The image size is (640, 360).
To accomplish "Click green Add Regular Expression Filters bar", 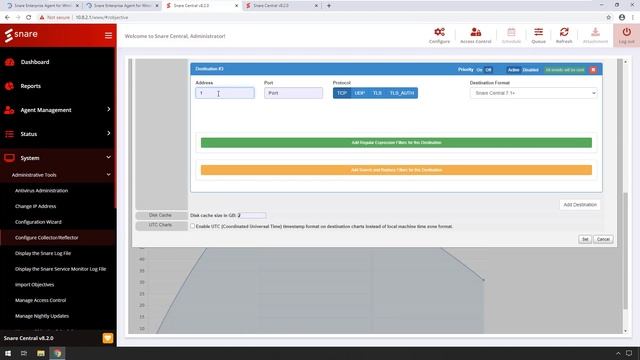I will point(396,142).
